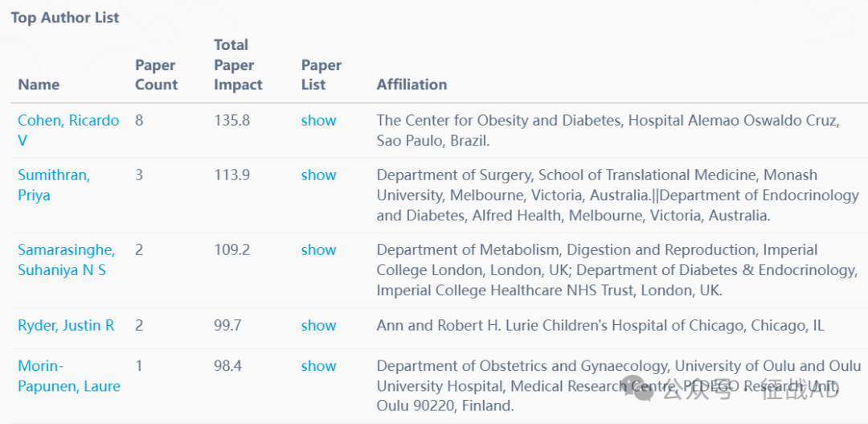Expand Samarasinghe's paper list via show
This screenshot has height=424, width=868.
318,250
